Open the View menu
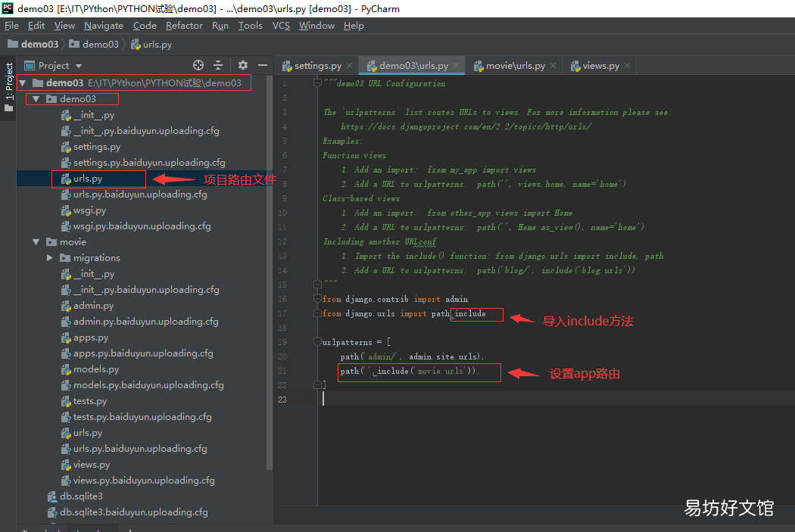 click(64, 25)
